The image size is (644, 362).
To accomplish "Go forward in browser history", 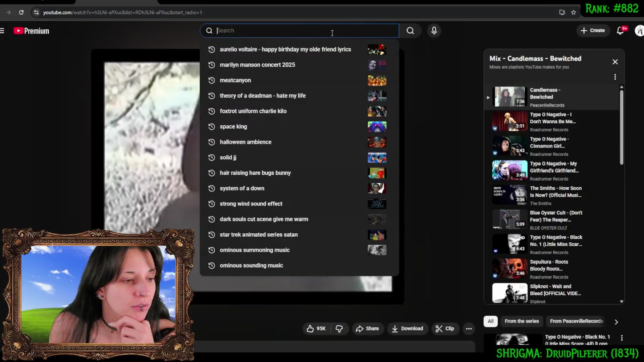I will pos(8,12).
